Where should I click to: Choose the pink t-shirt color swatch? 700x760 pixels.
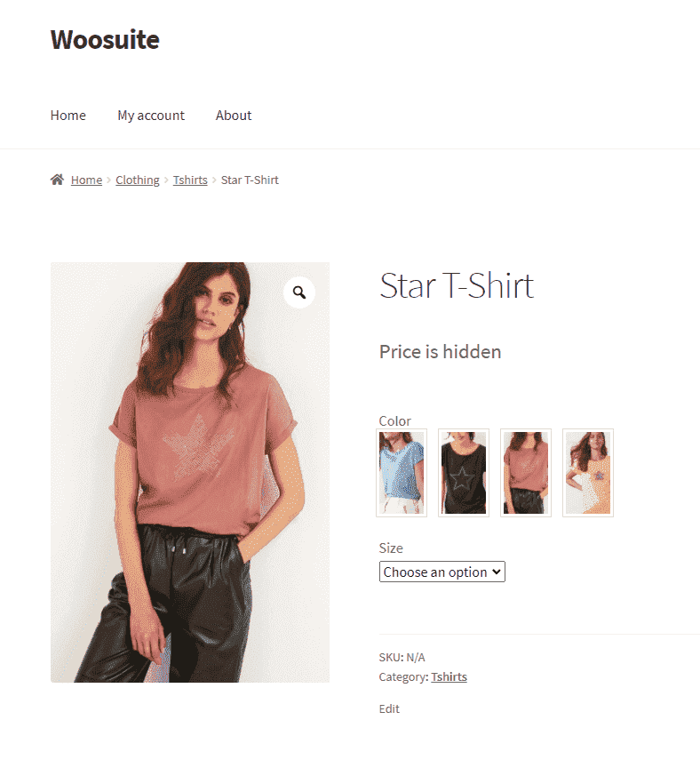point(526,473)
